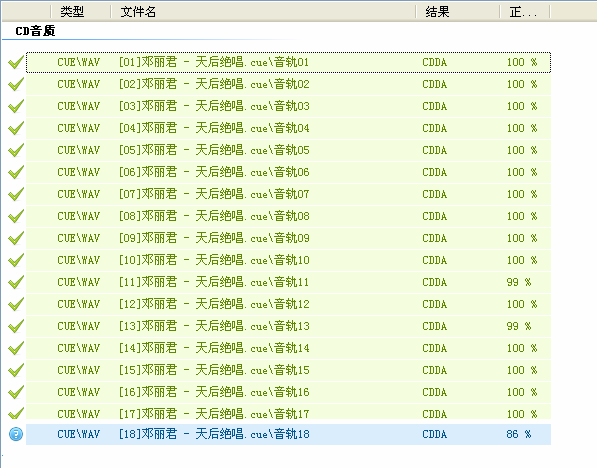
Task: Click the CUE\WAV type for 音軌01
Action: coord(78,62)
